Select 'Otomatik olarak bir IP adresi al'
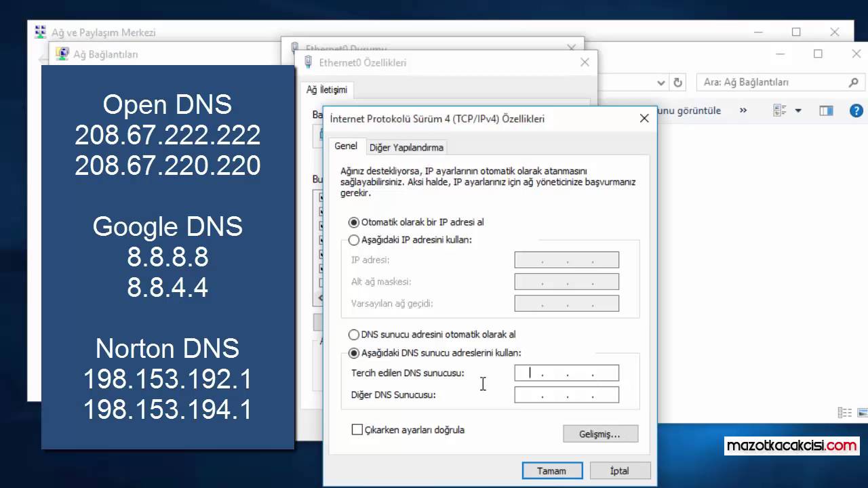This screenshot has width=868, height=488. click(x=353, y=222)
